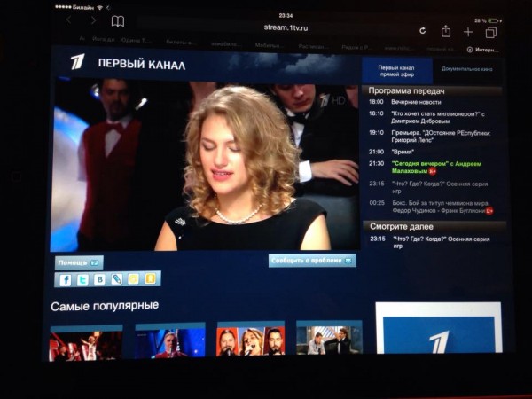The height and width of the screenshot is (399, 532).
Task: Open the Safari tabs overview icon
Action: tap(490, 33)
